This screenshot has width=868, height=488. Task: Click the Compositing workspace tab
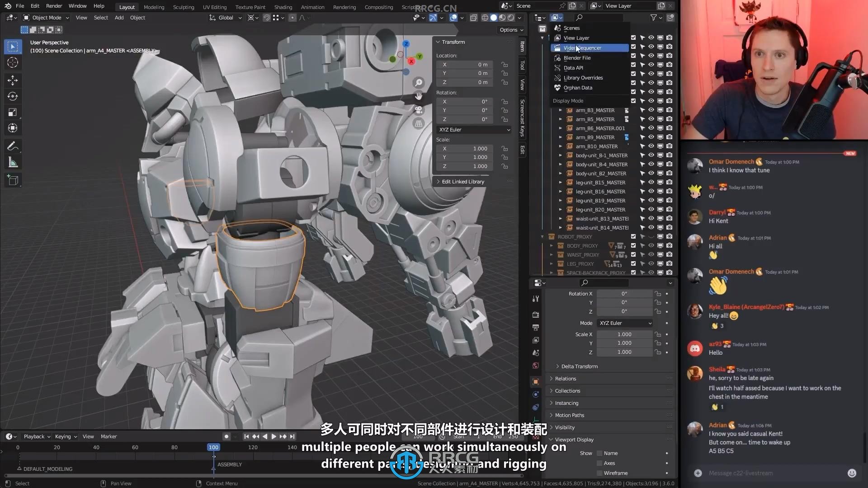click(378, 6)
